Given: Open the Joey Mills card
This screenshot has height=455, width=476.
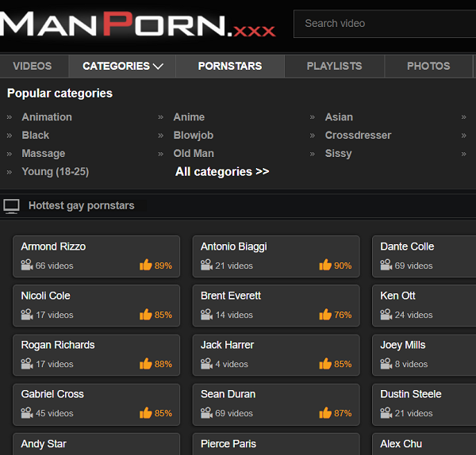Looking at the screenshot, I should click(x=424, y=355).
